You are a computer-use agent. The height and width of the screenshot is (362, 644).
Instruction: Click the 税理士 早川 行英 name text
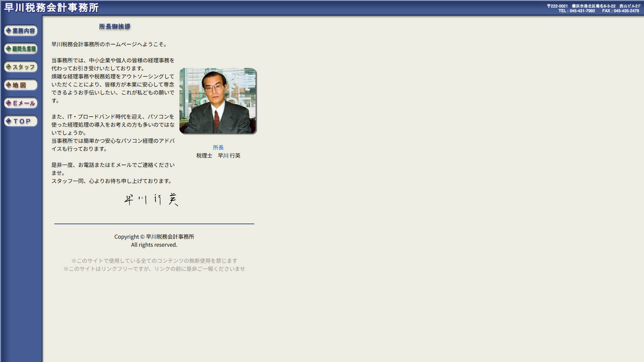(218, 156)
